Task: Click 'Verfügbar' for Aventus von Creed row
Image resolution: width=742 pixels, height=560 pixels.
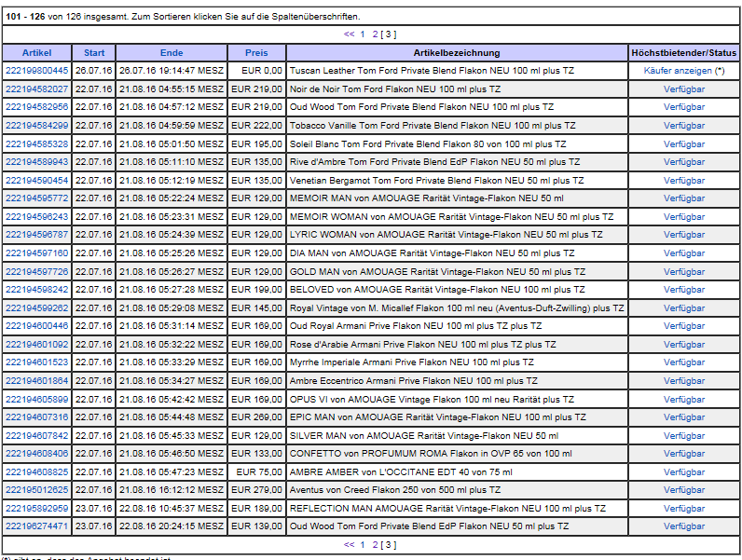Action: click(x=684, y=490)
